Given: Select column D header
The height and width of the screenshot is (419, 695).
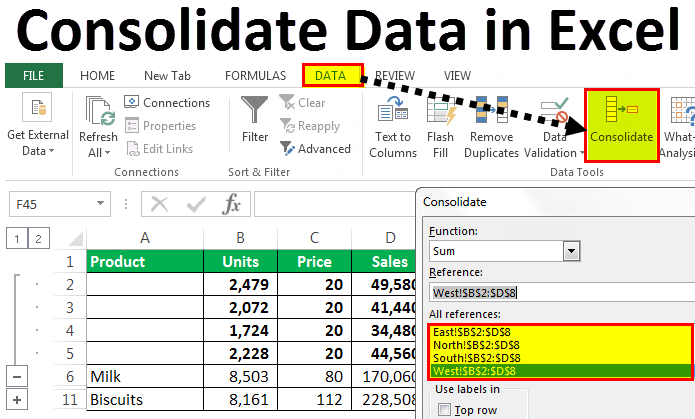Looking at the screenshot, I should pos(384,238).
